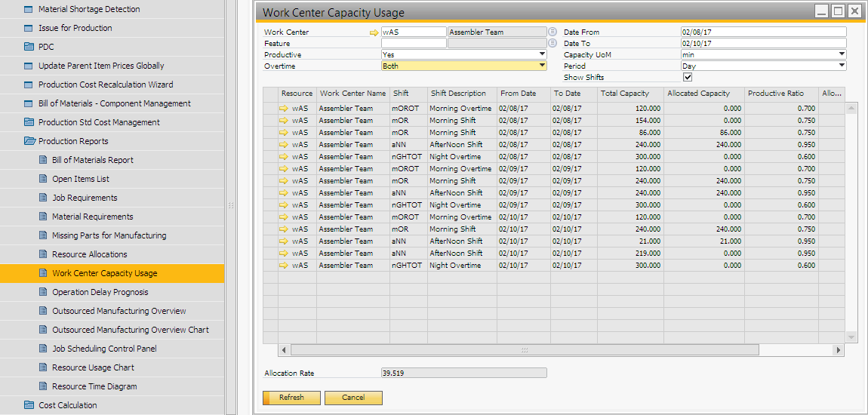This screenshot has width=868, height=415.
Task: Open the Feature selection list icon
Action: (552, 43)
